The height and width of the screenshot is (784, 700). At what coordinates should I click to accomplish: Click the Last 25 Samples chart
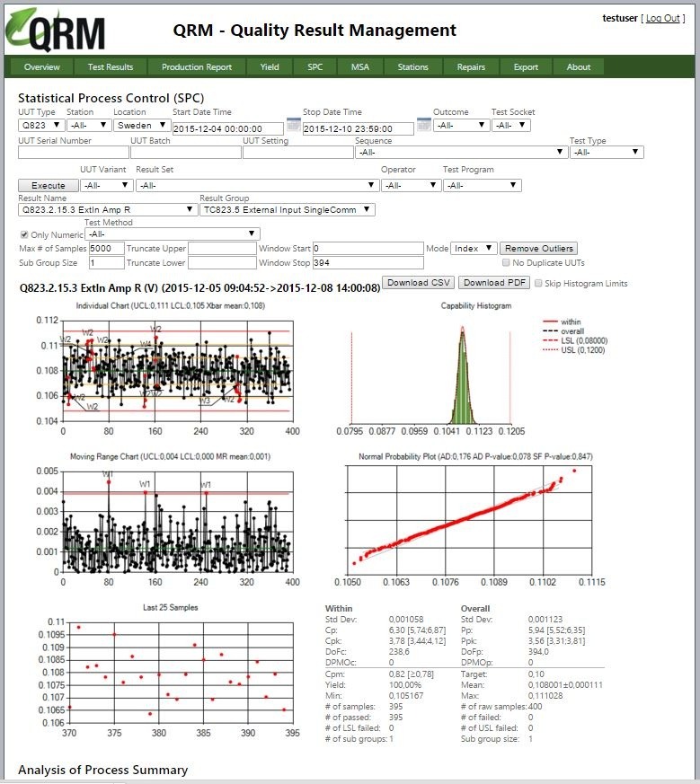(x=182, y=673)
